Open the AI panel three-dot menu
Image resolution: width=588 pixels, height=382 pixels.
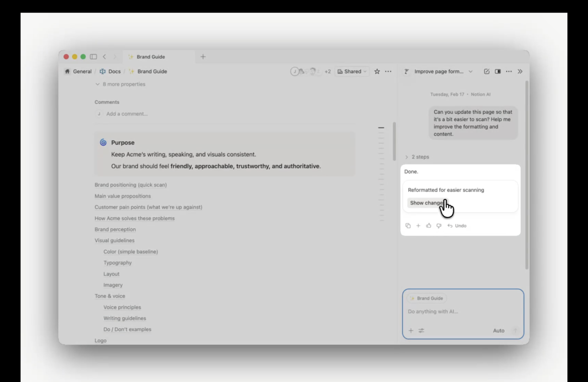[509, 72]
